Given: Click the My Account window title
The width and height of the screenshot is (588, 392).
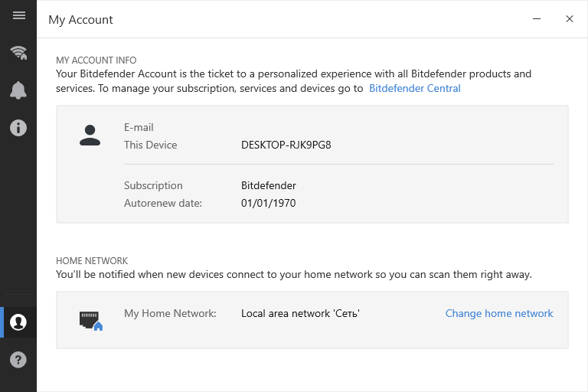Looking at the screenshot, I should click(80, 20).
